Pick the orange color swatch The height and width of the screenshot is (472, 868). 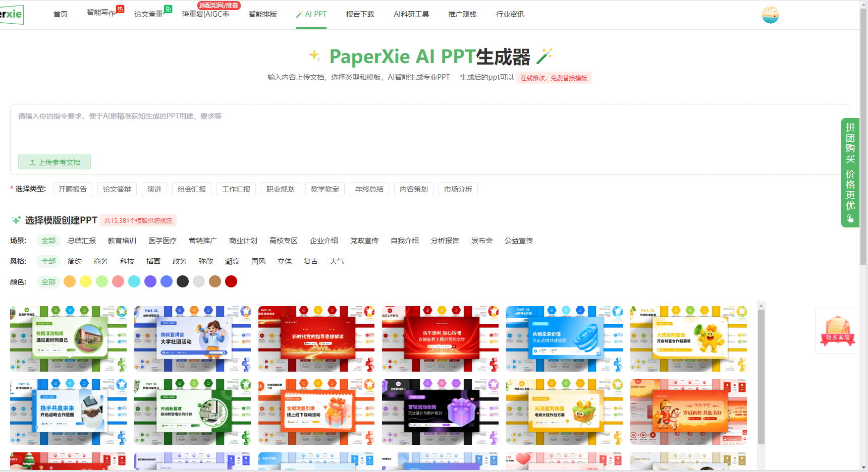pyautogui.click(x=70, y=281)
